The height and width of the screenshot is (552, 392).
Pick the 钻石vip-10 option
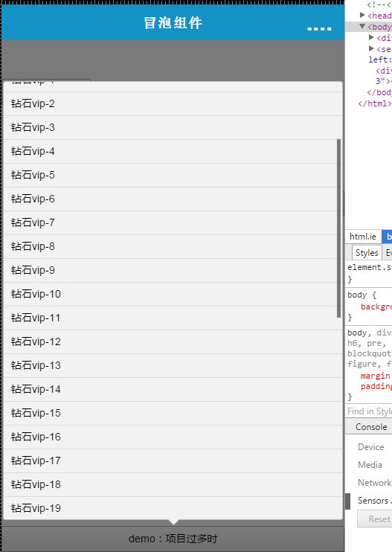173,295
